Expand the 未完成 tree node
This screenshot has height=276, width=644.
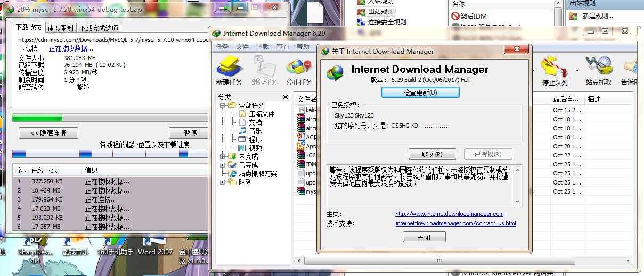(x=222, y=156)
